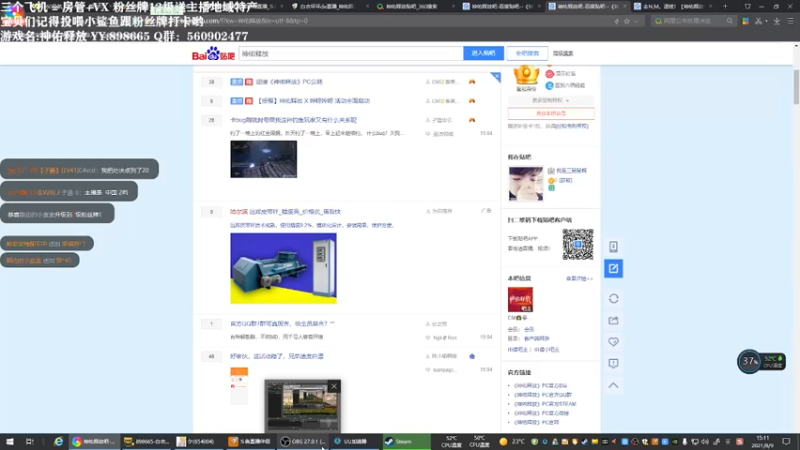Click the heart favorite icon in floating sidebar
The image size is (800, 450).
coord(613,342)
